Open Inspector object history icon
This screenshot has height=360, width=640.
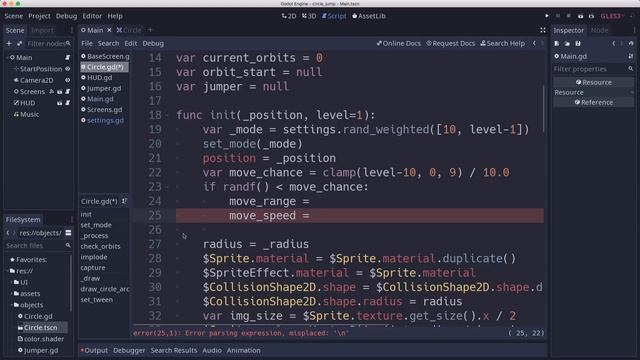click(631, 43)
